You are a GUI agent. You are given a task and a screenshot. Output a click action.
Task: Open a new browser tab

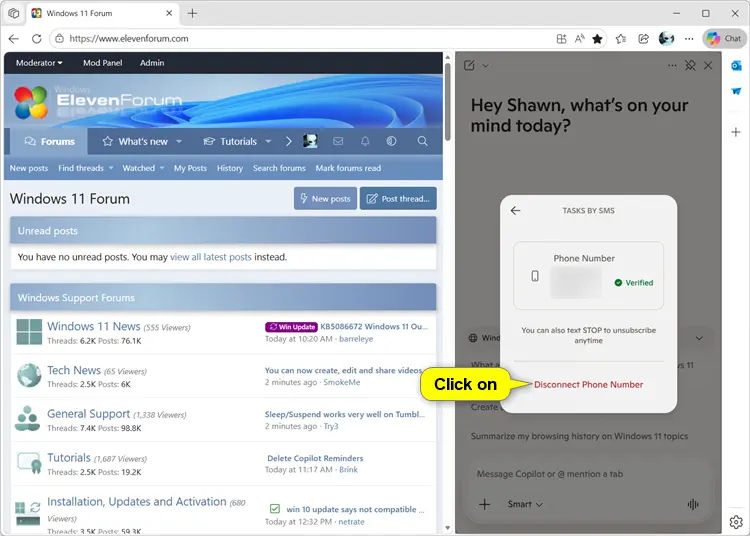pyautogui.click(x=192, y=13)
